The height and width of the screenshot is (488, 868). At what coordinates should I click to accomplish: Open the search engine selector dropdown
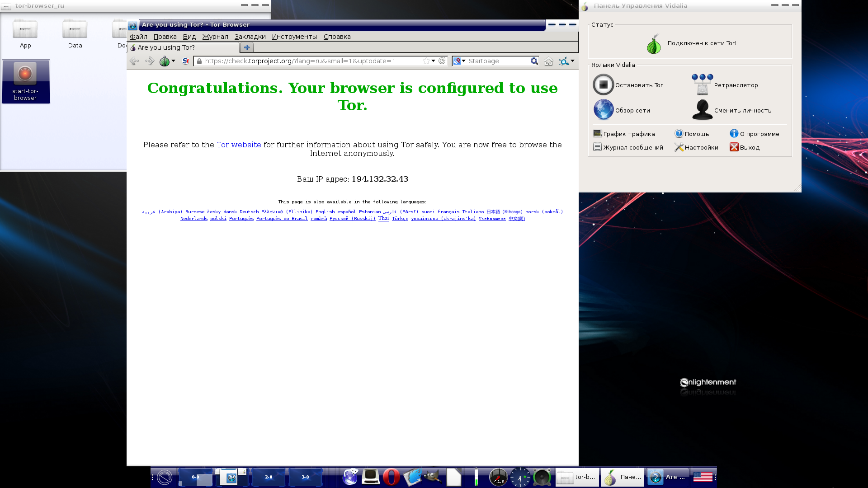459,61
